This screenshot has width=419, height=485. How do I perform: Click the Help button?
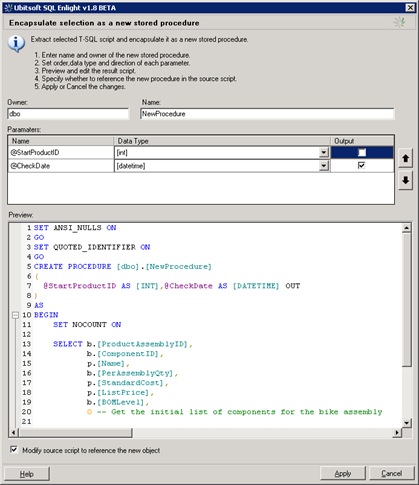point(27,474)
